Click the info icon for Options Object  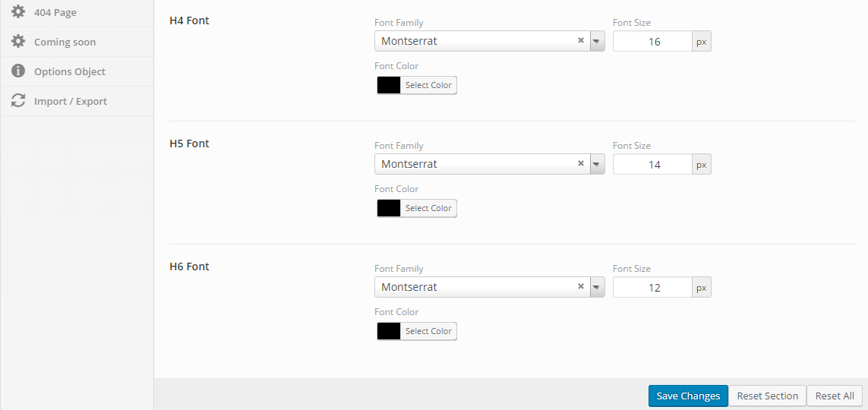pyautogui.click(x=18, y=71)
